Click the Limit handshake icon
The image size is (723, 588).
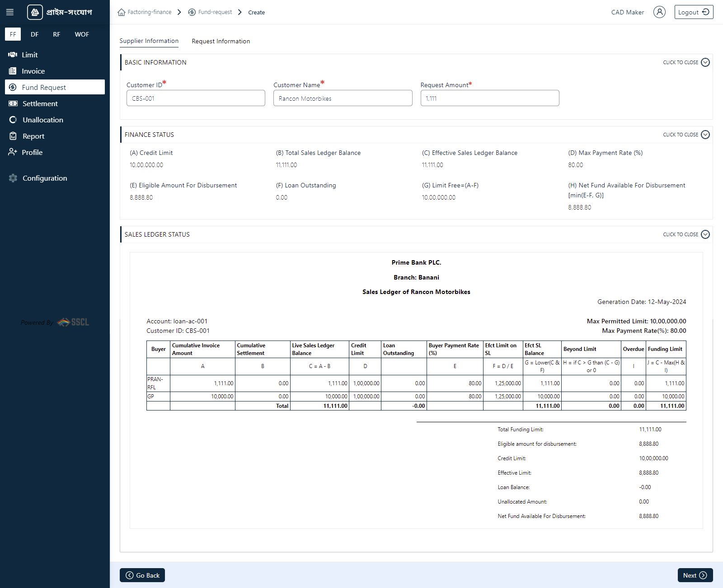[x=13, y=55]
